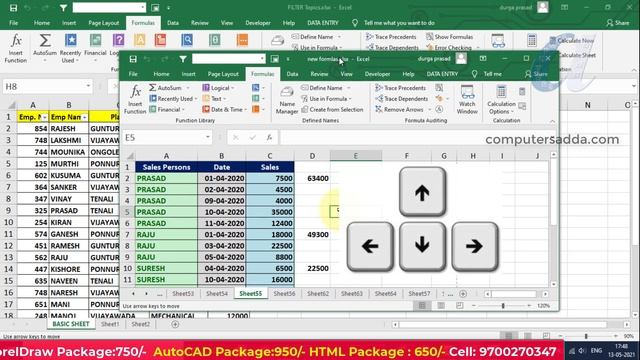Image resolution: width=640 pixels, height=360 pixels.
Task: Click Calculate Now in back window
Action: click(x=571, y=40)
